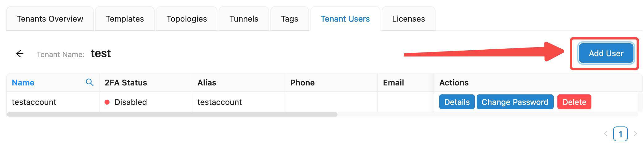This screenshot has height=153, width=644.
Task: Click the back arrow icon
Action: coord(20,54)
